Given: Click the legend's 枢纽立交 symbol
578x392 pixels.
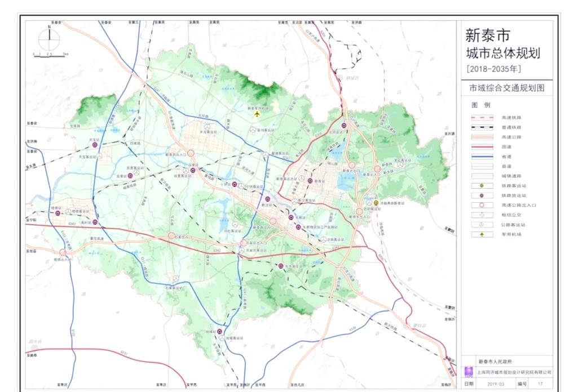Looking at the screenshot, I should pyautogui.click(x=482, y=215).
